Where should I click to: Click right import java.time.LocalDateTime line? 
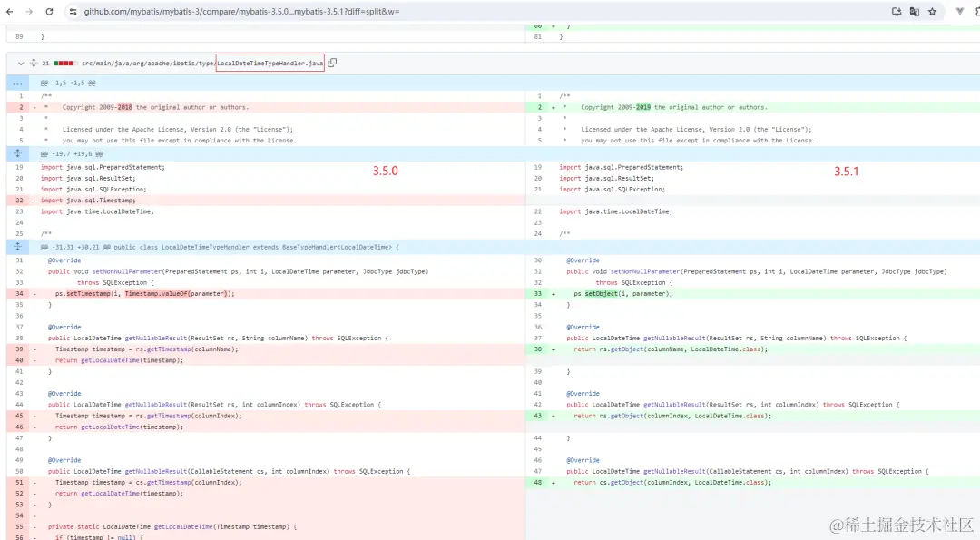752,211
